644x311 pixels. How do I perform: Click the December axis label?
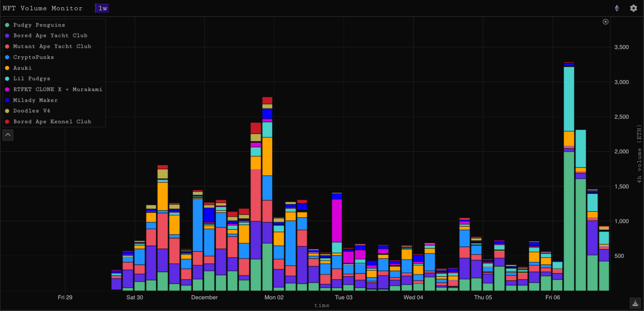204,297
